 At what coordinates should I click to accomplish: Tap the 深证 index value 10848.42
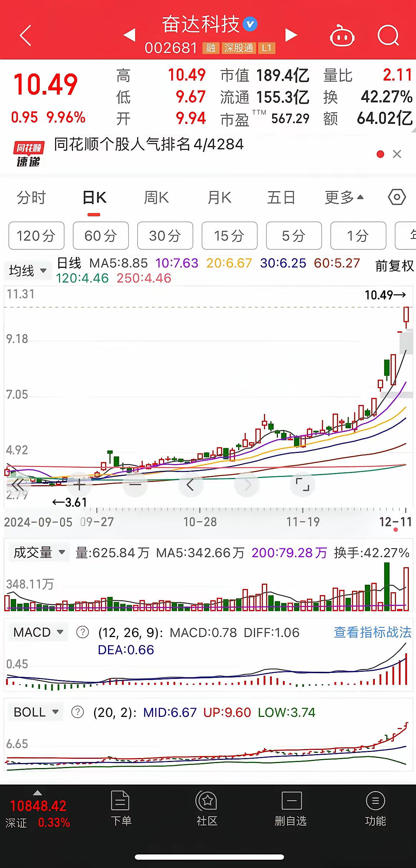[x=38, y=806]
